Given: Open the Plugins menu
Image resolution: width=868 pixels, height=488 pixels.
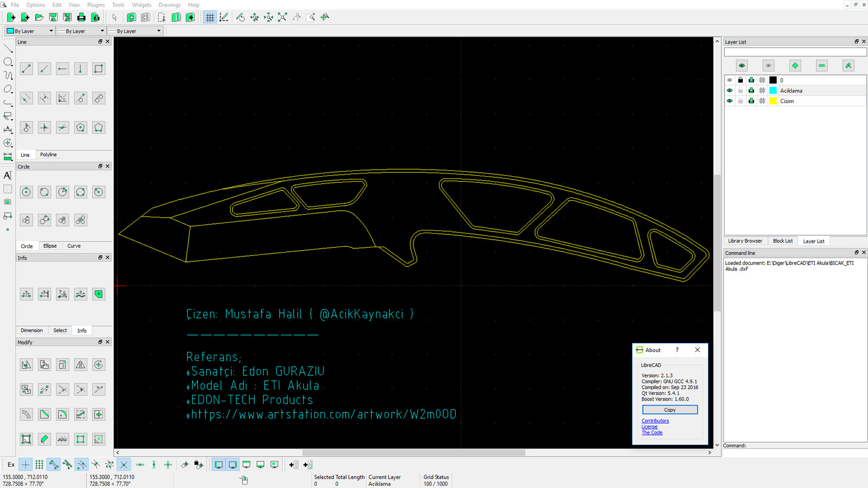Looking at the screenshot, I should [95, 5].
